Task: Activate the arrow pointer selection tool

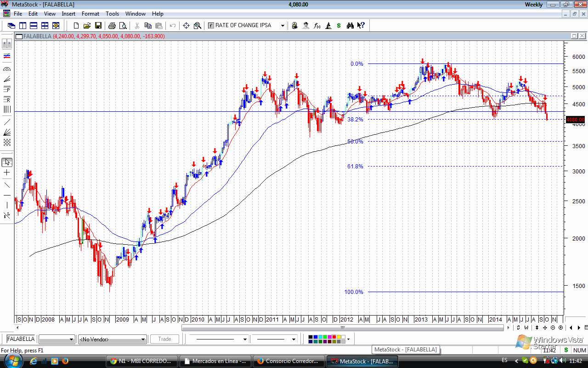Action: tap(7, 162)
